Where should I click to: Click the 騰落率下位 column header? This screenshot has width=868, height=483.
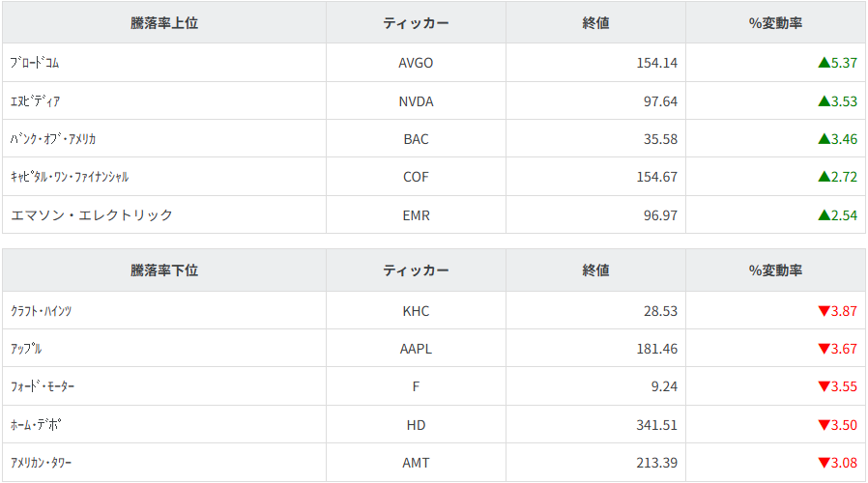(164, 270)
